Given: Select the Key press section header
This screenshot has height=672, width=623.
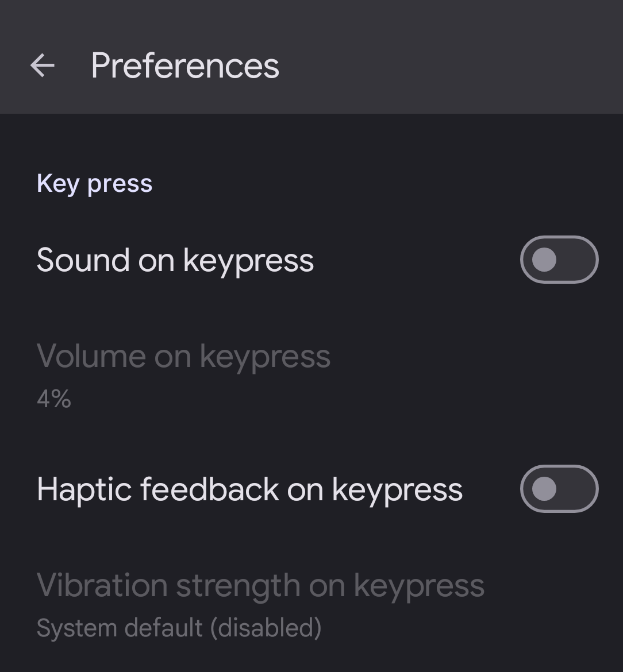Looking at the screenshot, I should [x=94, y=184].
